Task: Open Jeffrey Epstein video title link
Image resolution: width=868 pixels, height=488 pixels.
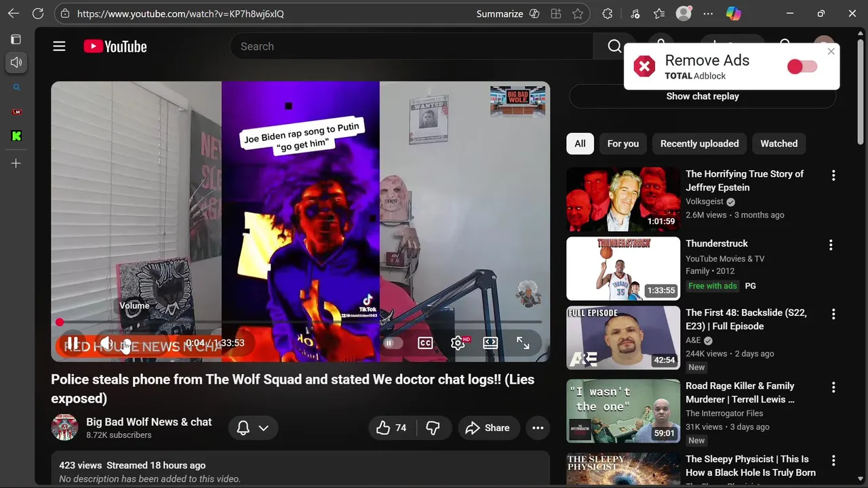Action: click(x=745, y=180)
